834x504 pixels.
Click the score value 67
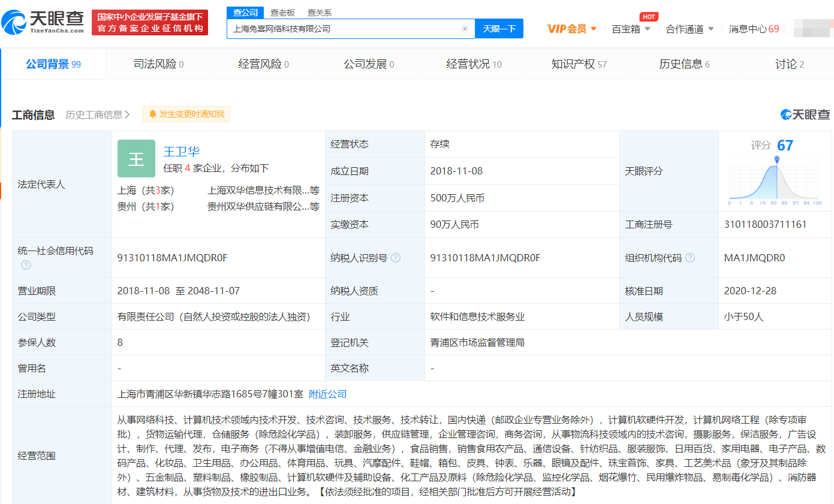point(785,146)
